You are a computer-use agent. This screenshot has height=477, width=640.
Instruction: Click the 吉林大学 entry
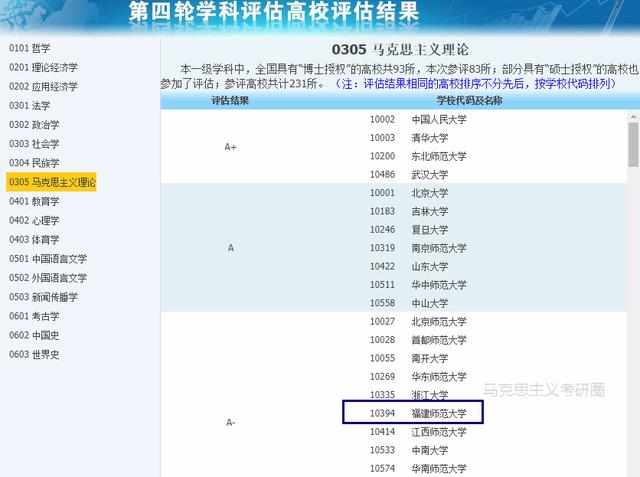point(430,211)
